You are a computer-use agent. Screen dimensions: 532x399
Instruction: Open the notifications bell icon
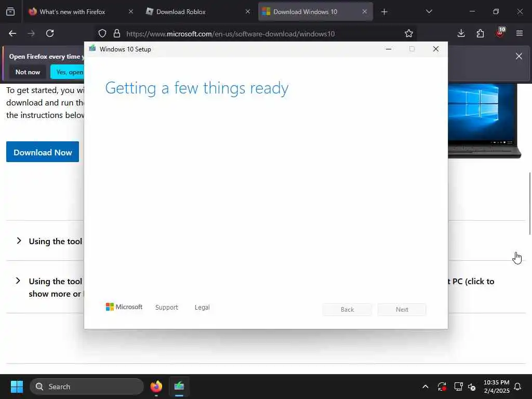[x=518, y=387]
